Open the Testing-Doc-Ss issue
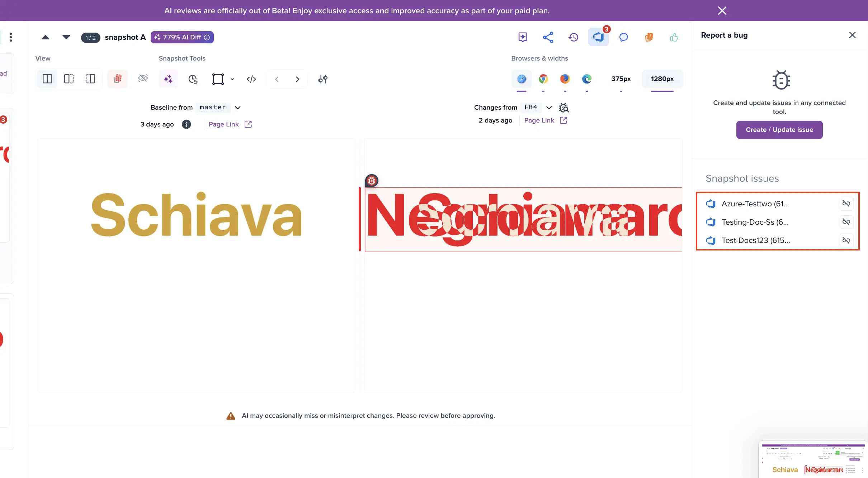 (755, 222)
